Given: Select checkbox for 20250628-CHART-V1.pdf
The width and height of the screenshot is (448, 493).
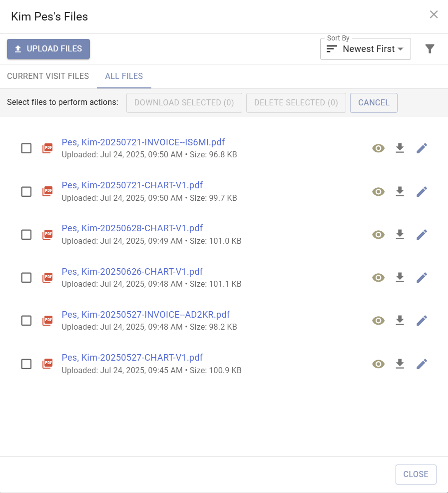Looking at the screenshot, I should point(26,235).
